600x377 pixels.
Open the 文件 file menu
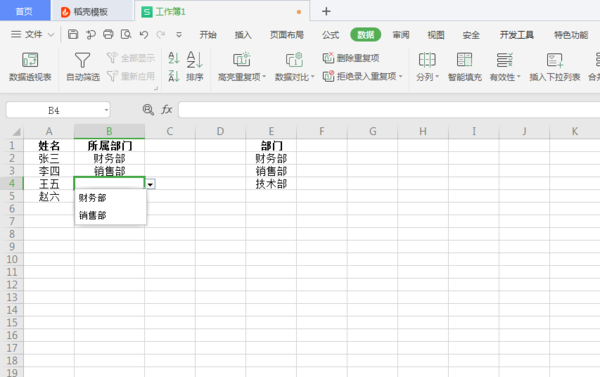tap(32, 35)
